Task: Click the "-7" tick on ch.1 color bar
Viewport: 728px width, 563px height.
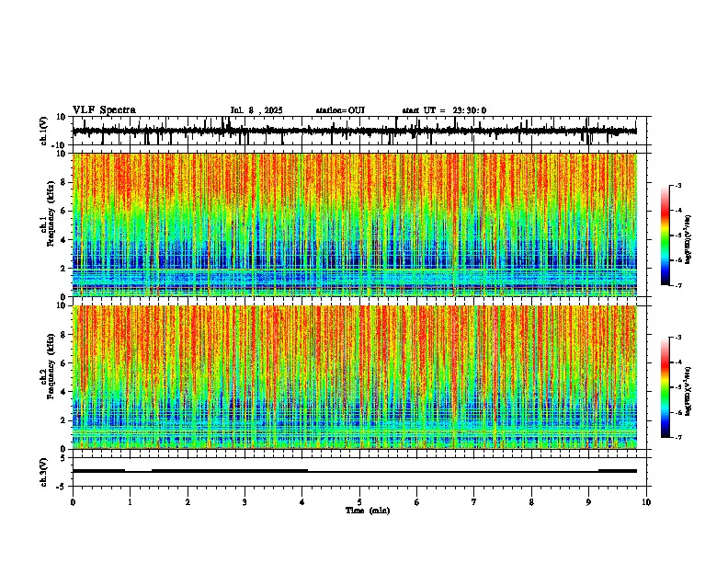Action: [x=678, y=285]
